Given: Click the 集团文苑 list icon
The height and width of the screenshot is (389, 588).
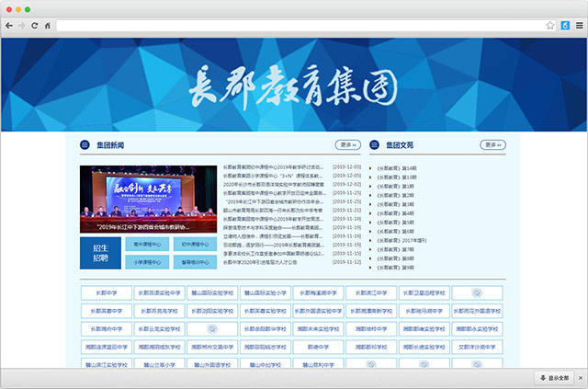Looking at the screenshot, I should [x=375, y=145].
